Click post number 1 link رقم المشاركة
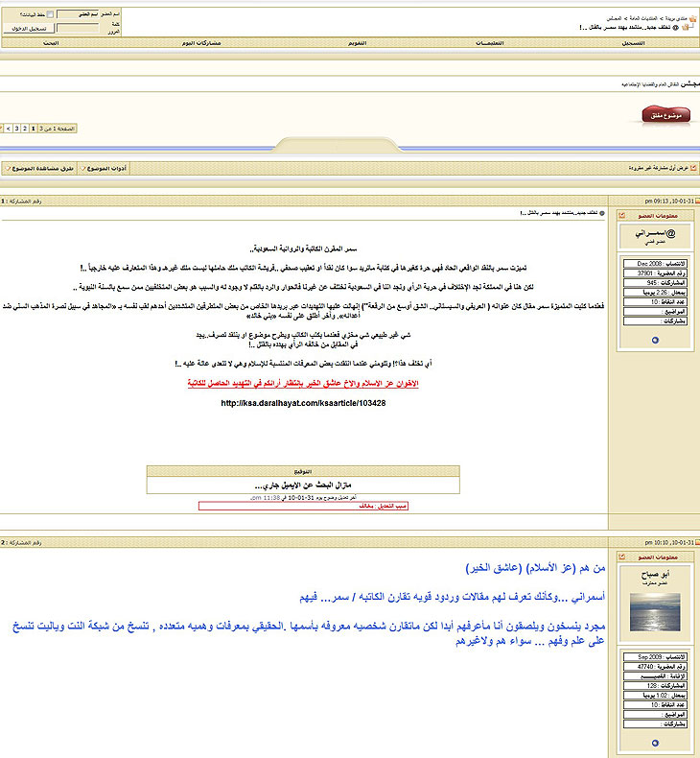 tap(21, 201)
